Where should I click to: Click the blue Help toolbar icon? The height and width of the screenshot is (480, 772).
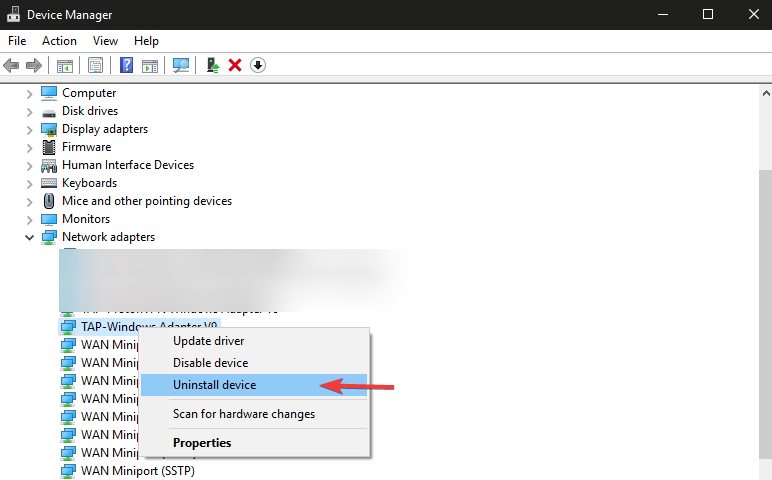pyautogui.click(x=127, y=65)
